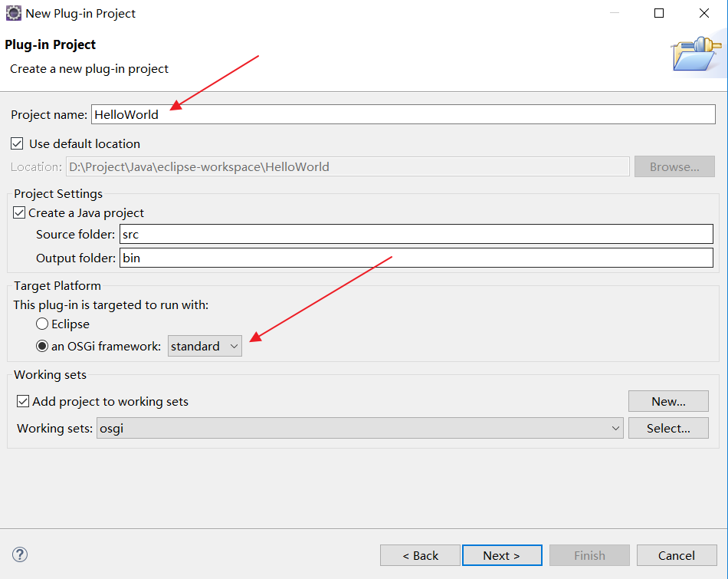The height and width of the screenshot is (579, 728).
Task: Click the 'Working sets' group heading
Action: (x=50, y=374)
